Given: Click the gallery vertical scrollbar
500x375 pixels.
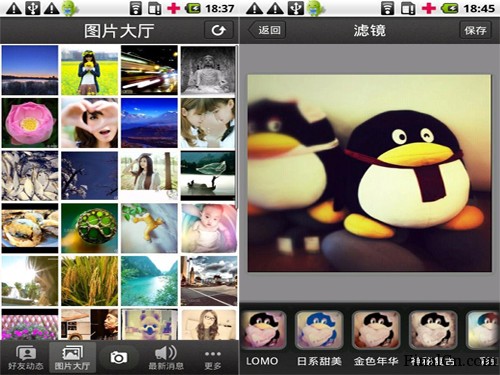Looking at the screenshot, I should tap(237, 127).
